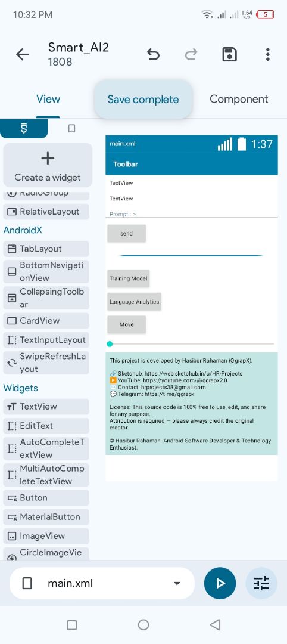This screenshot has height=644, width=287.
Task: Select the SeekBar slider in preview
Action: click(192, 344)
